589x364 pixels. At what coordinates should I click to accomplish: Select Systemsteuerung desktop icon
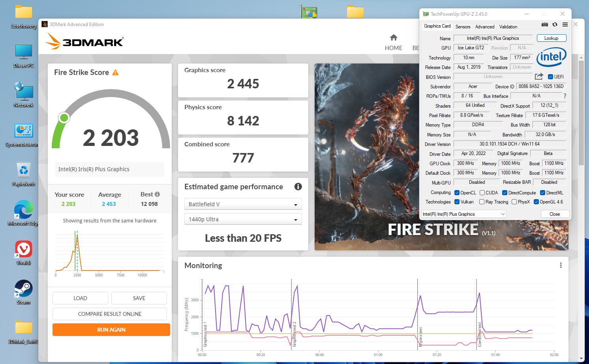pos(22,135)
